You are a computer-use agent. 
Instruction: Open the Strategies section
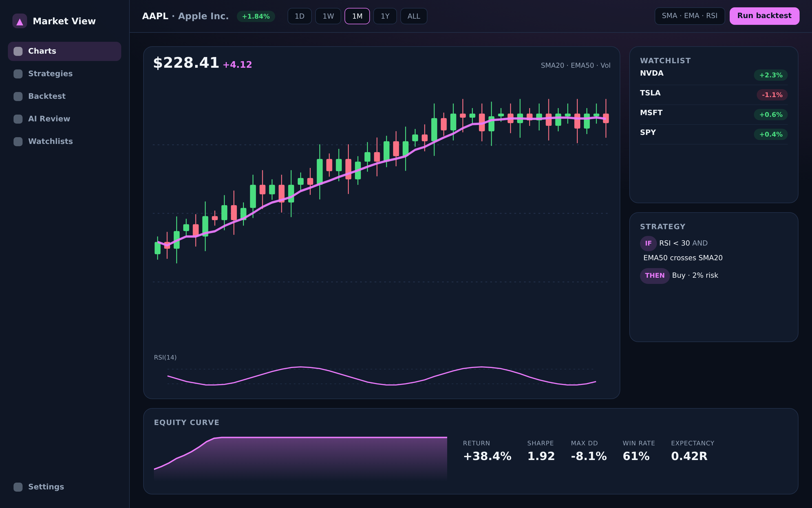[x=64, y=74]
